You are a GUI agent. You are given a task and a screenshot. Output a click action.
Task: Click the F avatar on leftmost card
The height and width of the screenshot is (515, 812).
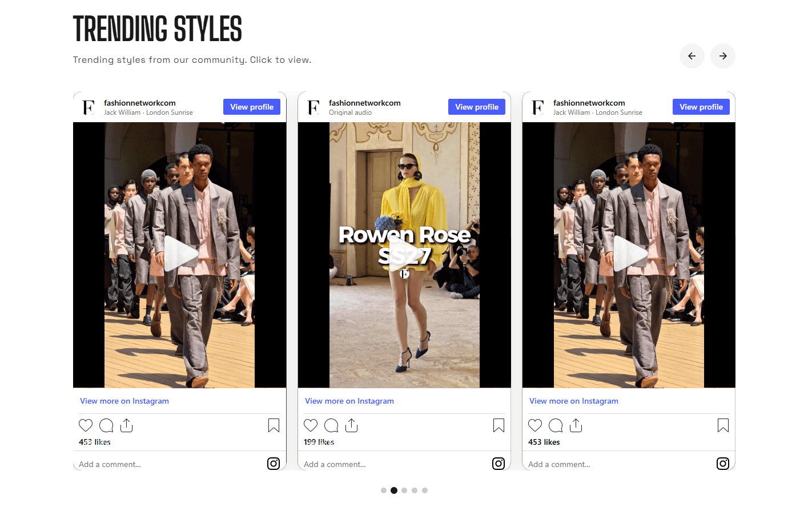pyautogui.click(x=89, y=107)
